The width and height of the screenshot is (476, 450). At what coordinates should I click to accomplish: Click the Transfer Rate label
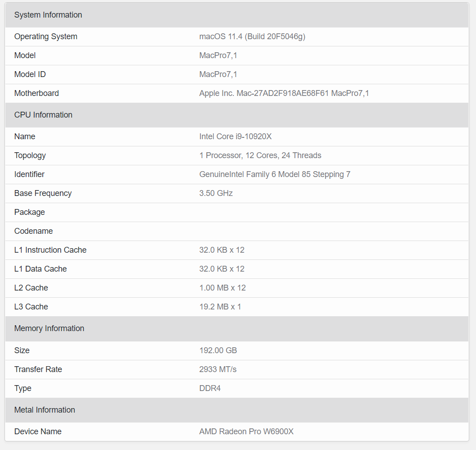click(38, 369)
